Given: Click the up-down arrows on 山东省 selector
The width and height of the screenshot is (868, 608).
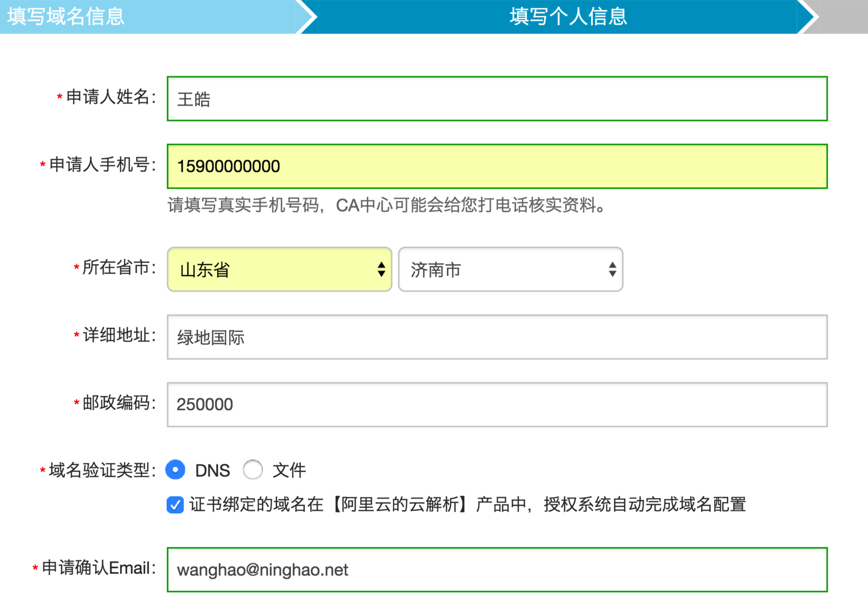Looking at the screenshot, I should point(381,269).
